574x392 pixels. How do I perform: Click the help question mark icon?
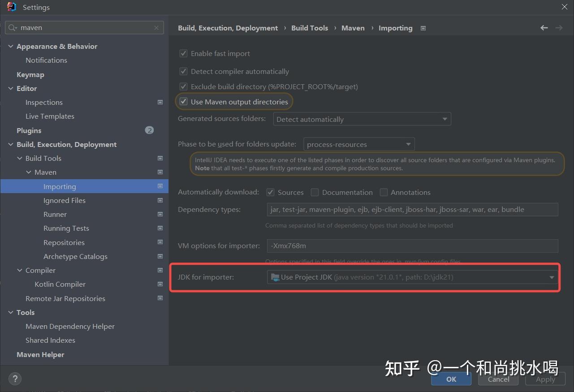(15, 379)
